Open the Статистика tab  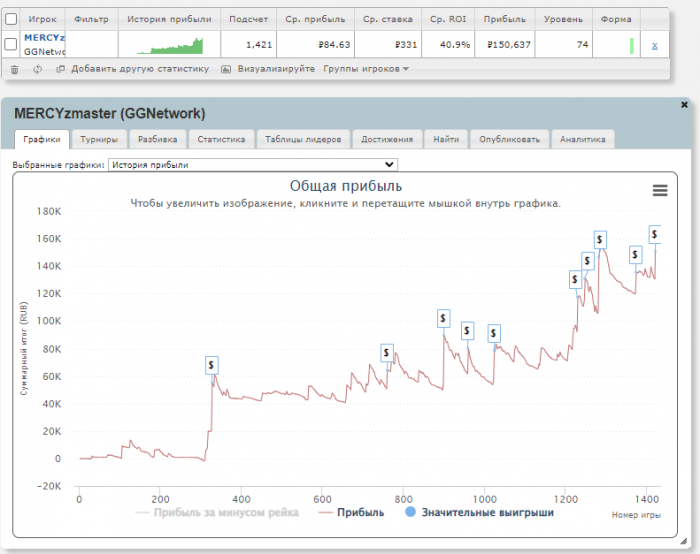click(221, 139)
